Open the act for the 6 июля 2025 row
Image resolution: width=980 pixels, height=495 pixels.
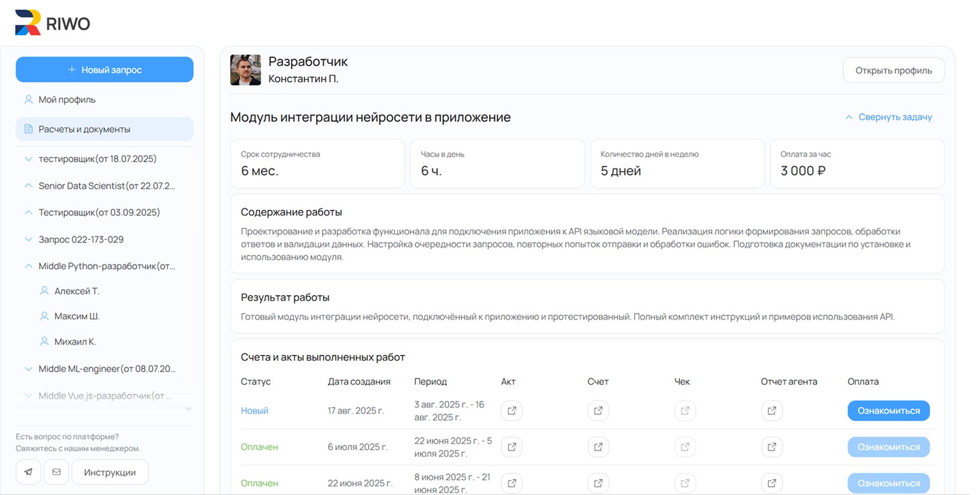coord(511,447)
